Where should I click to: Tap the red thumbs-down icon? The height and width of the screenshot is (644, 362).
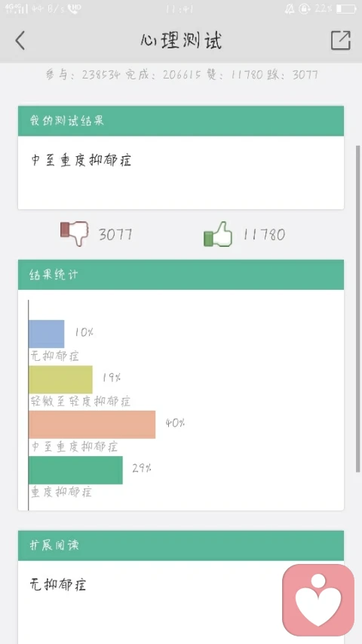(75, 234)
